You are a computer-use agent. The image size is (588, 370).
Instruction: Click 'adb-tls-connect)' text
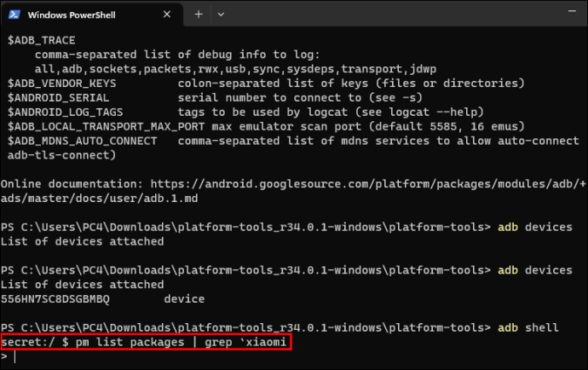point(62,155)
